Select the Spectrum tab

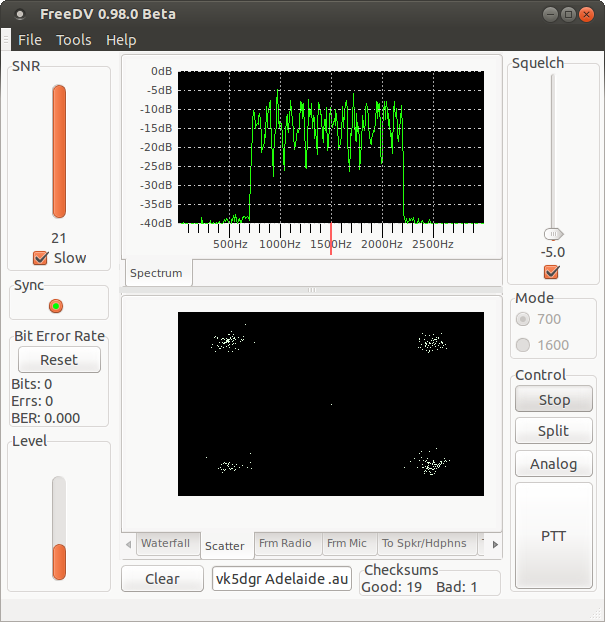[x=156, y=273]
